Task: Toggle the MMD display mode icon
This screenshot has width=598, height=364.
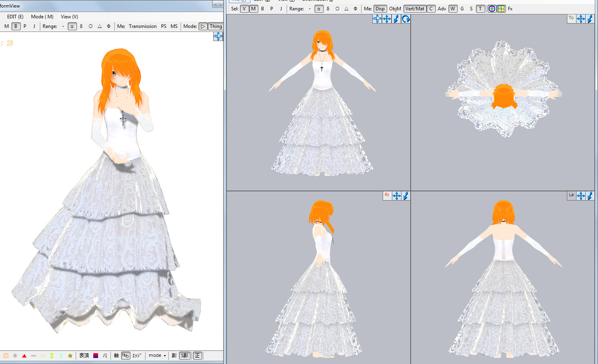Action: 126,356
